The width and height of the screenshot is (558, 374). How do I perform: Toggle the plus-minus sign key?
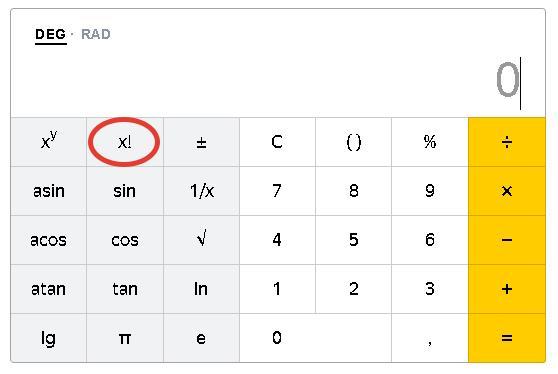201,142
